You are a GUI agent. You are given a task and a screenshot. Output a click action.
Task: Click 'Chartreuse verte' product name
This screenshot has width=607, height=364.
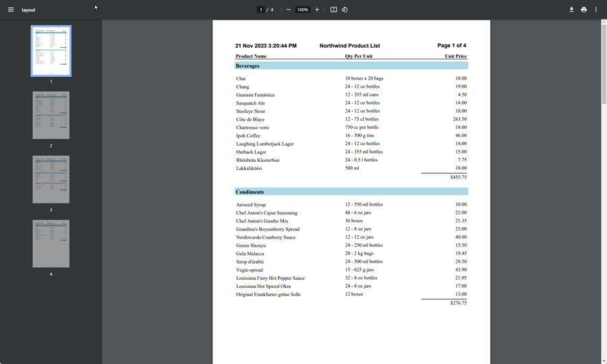[252, 127]
